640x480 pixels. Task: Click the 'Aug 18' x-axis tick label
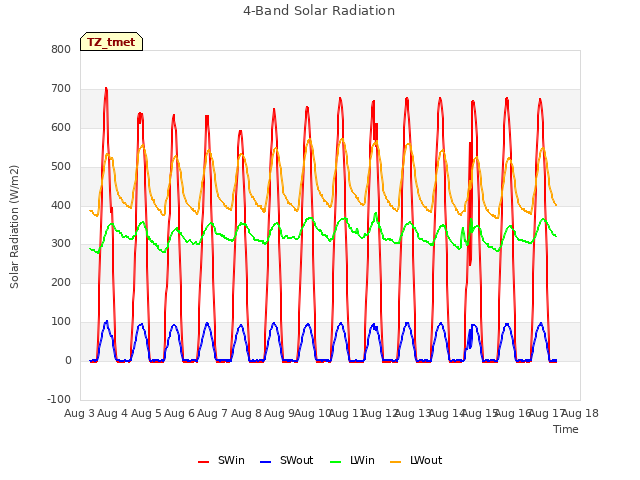580,413
